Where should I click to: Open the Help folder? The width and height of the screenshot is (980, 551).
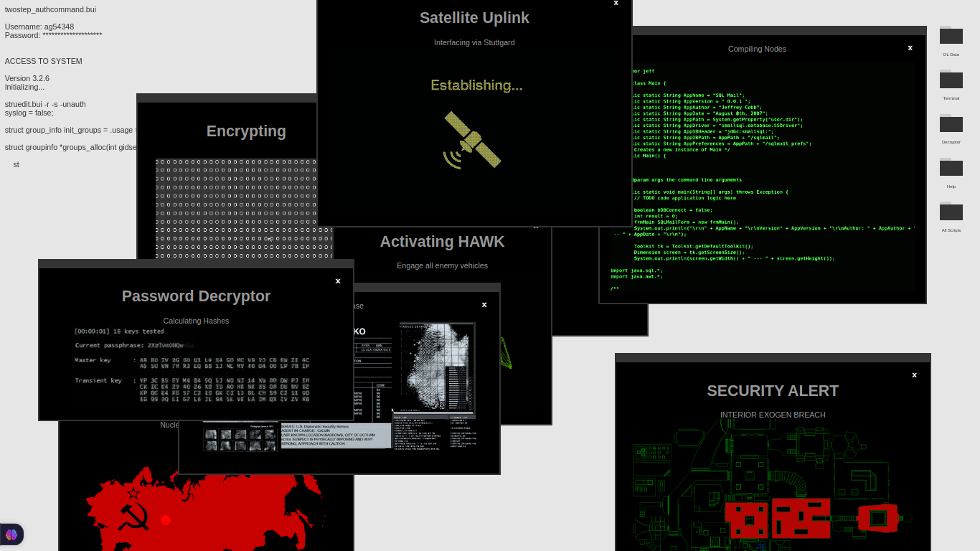[951, 168]
